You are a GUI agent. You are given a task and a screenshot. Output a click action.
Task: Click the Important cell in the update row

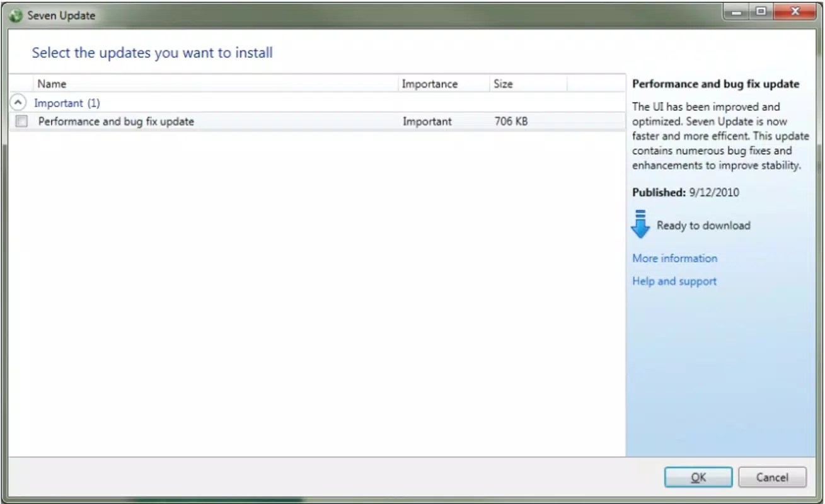427,122
